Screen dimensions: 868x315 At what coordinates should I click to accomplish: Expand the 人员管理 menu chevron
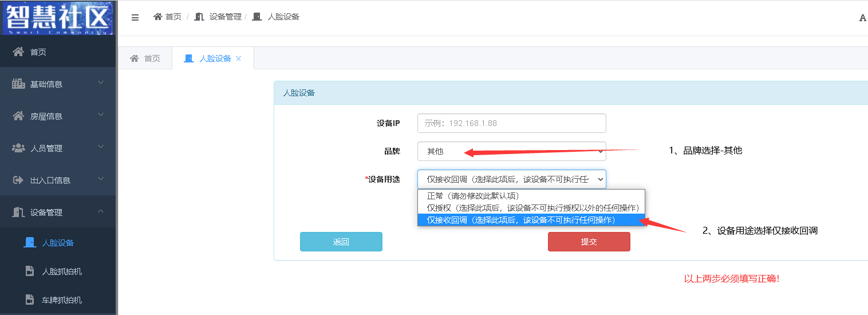coord(101,148)
